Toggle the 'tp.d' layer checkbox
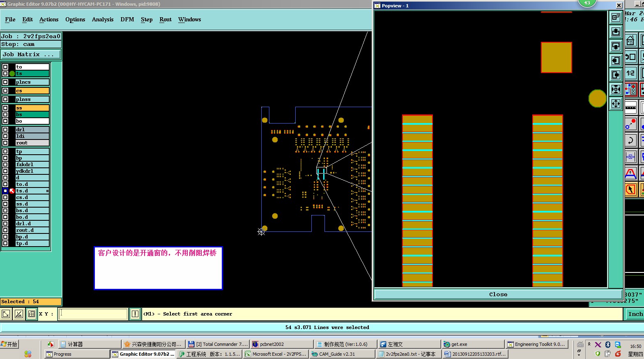The height and width of the screenshot is (359, 644). (x=5, y=243)
